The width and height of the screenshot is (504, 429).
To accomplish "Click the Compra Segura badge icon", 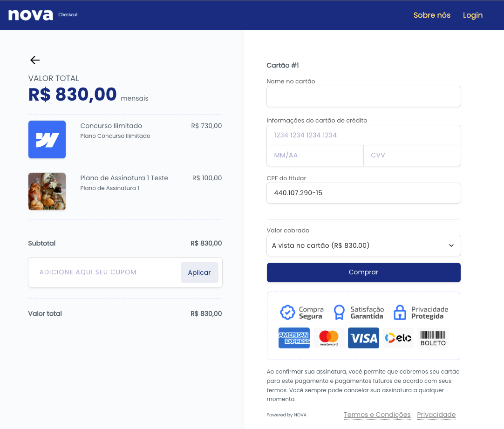I will click(287, 313).
